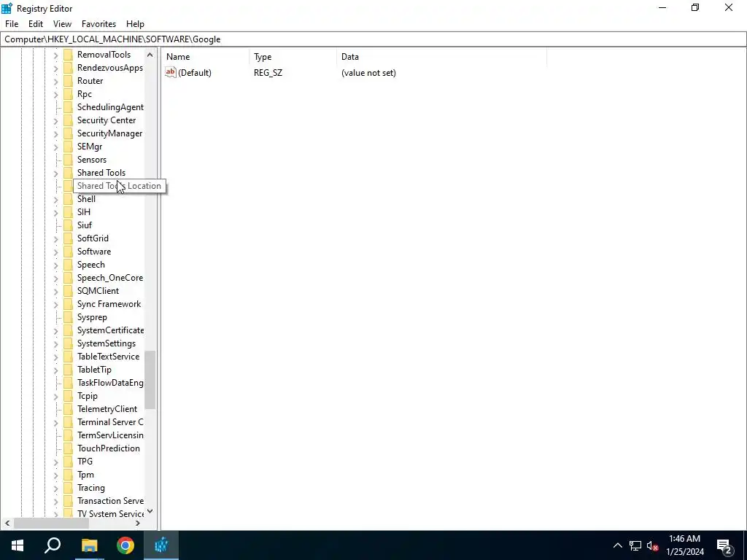The image size is (747, 560).
Task: Open the View menu
Action: pos(62,24)
